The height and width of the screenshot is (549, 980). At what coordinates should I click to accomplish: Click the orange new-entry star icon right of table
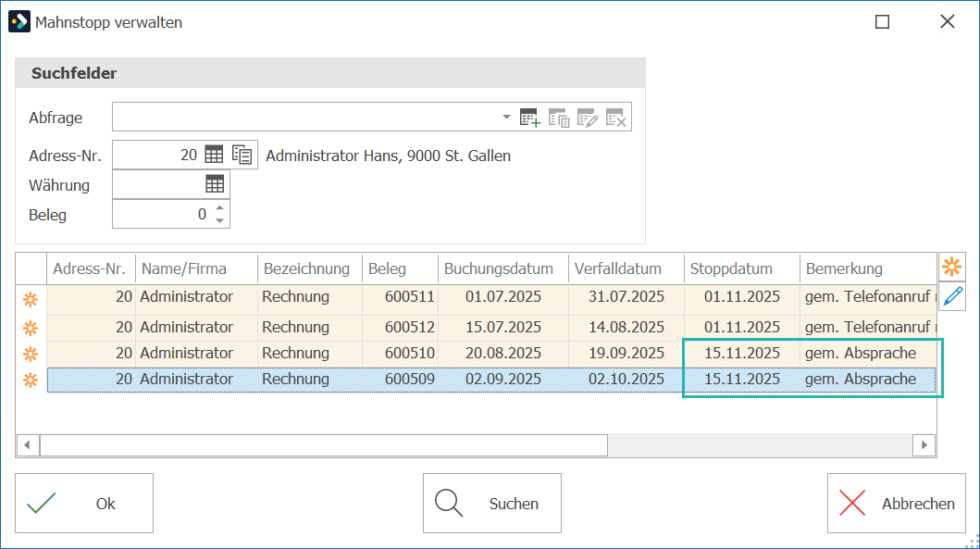(952, 267)
